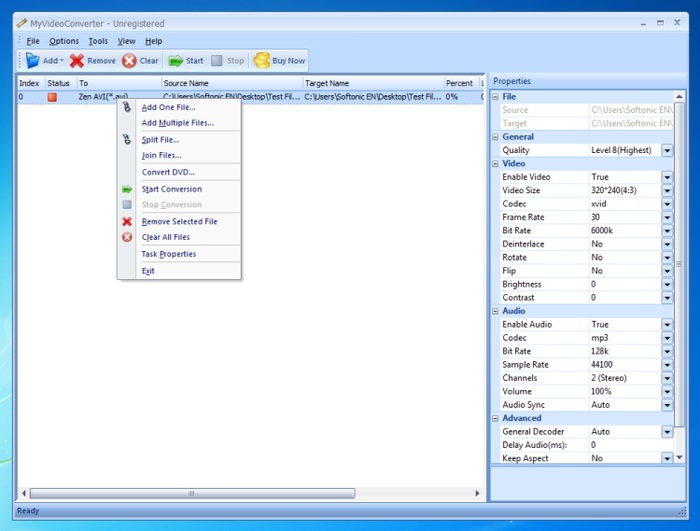
Task: Click the red X Remove icon
Action: pos(77,61)
